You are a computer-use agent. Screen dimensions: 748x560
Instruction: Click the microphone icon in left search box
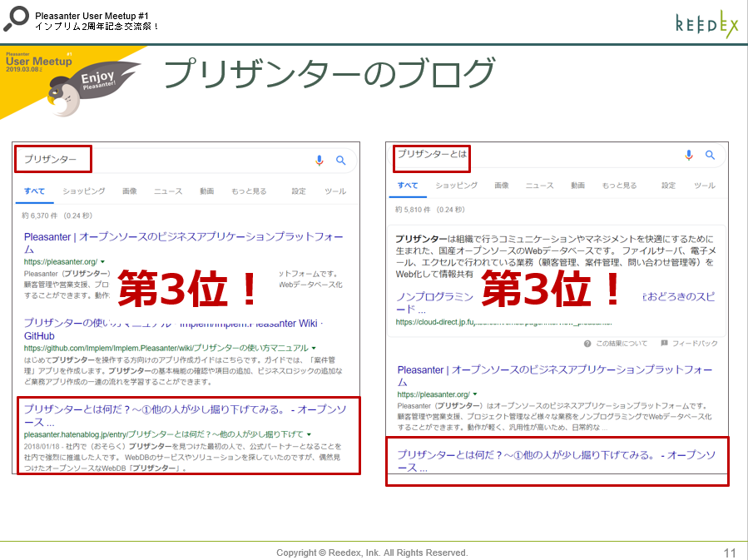pos(320,161)
